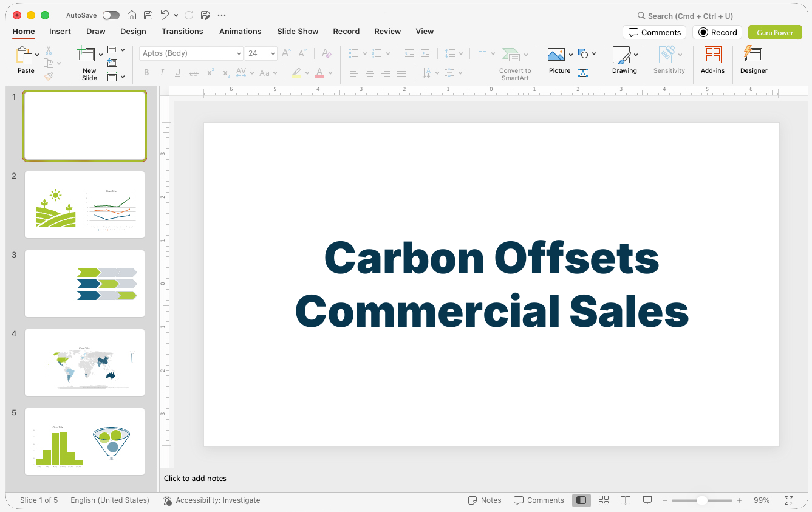Click Decrease Indent icon
This screenshot has height=512, width=812.
409,53
